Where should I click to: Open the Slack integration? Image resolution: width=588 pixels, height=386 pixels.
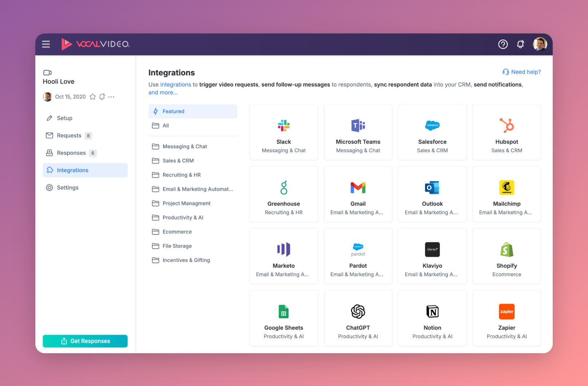point(283,132)
